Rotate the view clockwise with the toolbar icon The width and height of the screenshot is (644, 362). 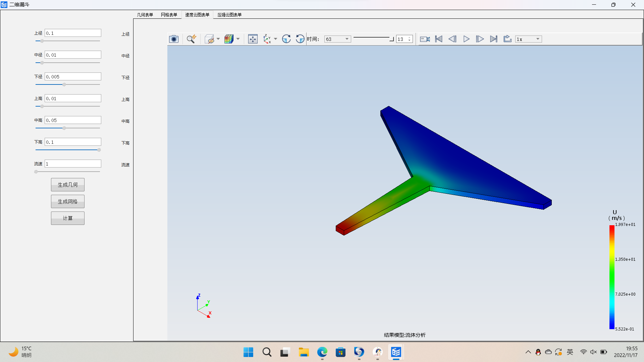coord(286,39)
